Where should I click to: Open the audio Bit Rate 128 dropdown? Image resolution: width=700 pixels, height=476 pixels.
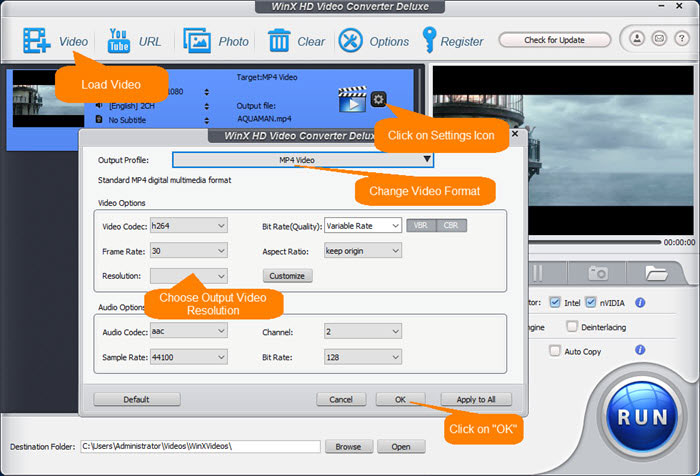coord(363,357)
